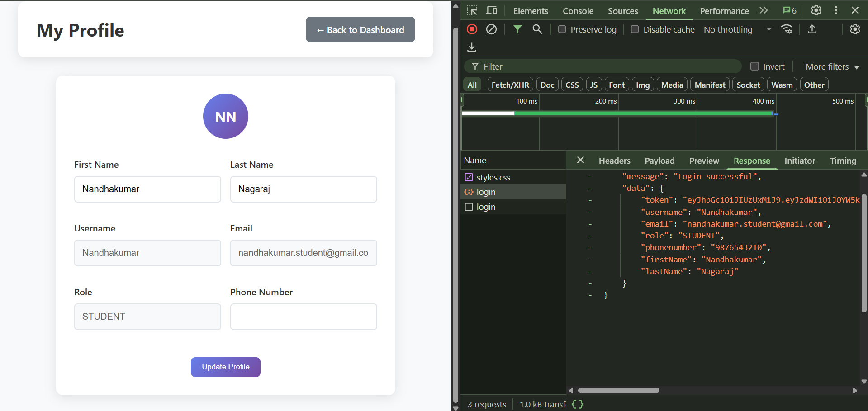Open network conditions wifi icon

(787, 29)
